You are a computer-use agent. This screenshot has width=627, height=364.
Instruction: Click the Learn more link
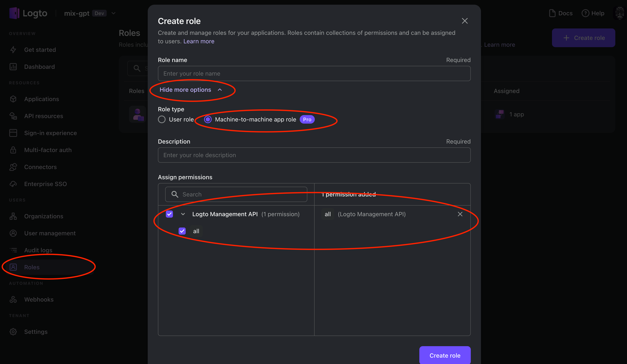coord(199,41)
